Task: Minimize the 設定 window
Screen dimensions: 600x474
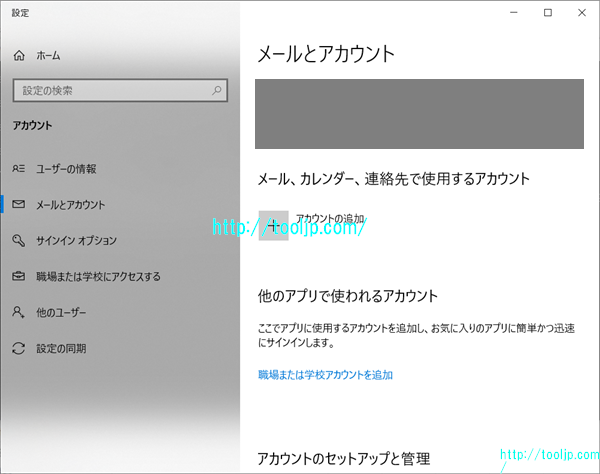Action: click(514, 13)
